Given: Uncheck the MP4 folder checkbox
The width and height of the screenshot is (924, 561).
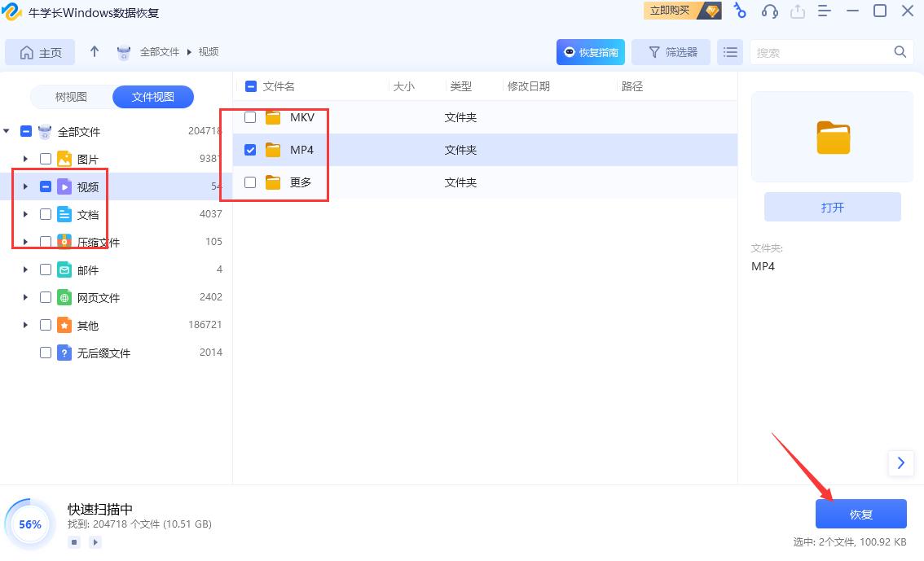Looking at the screenshot, I should tap(250, 149).
